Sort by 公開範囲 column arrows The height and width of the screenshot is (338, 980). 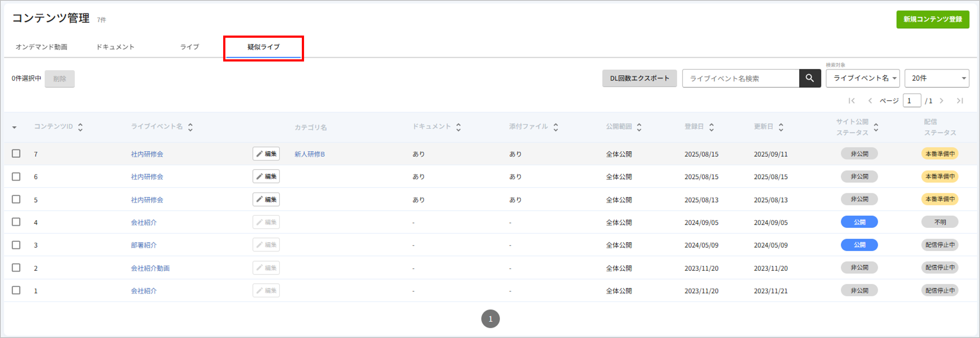pyautogui.click(x=639, y=127)
